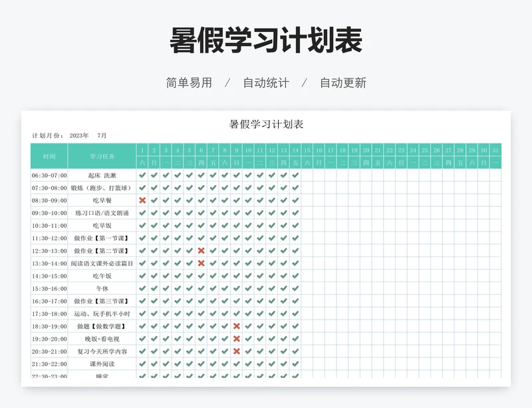Click the 2023年 year value
The image size is (532, 408).
(x=79, y=136)
